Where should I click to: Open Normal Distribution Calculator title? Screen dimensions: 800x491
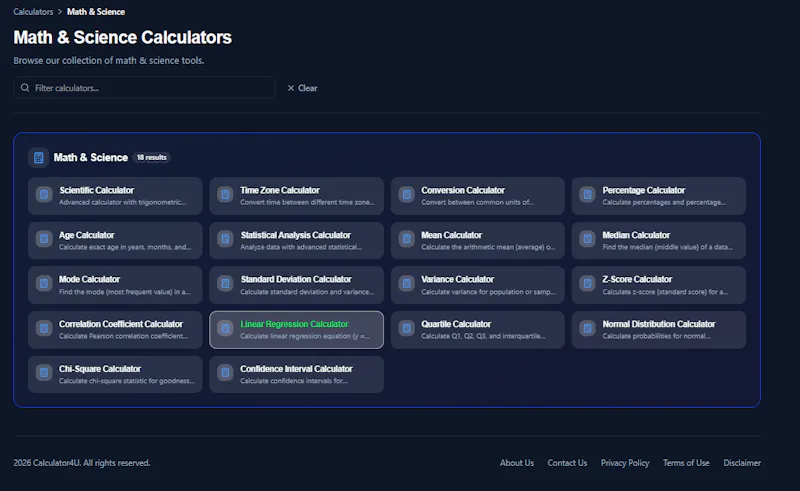659,324
